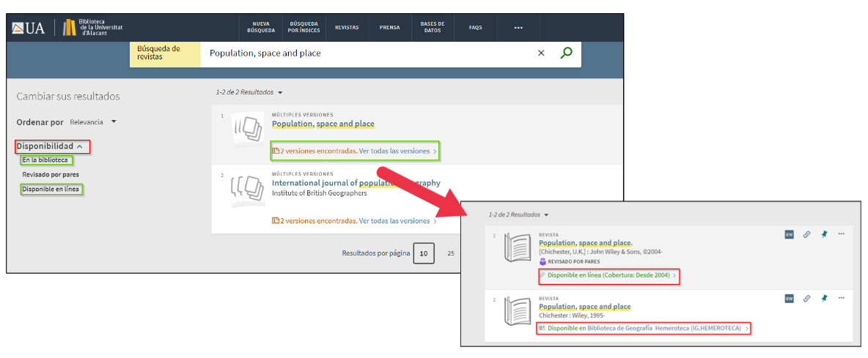Pin the first Revista result
This screenshot has height=358, width=868.
tap(824, 234)
